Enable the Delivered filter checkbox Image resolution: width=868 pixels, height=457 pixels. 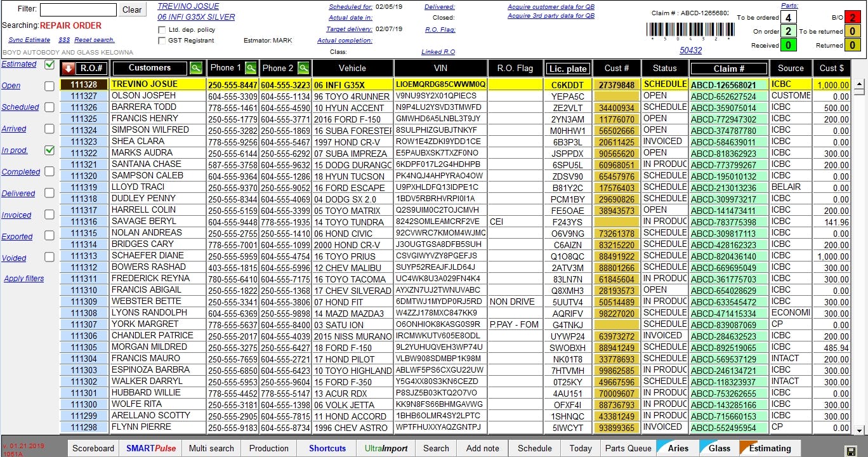pyautogui.click(x=49, y=194)
